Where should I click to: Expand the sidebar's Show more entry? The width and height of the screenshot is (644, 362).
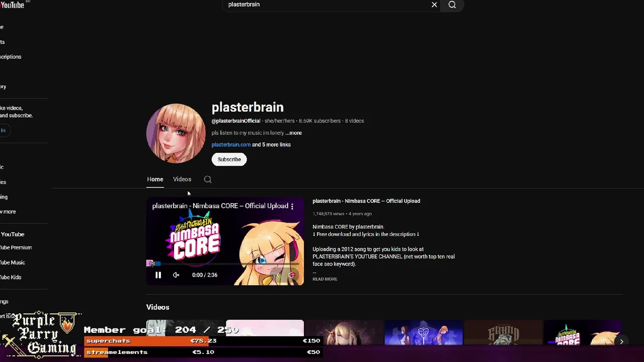pos(8,212)
